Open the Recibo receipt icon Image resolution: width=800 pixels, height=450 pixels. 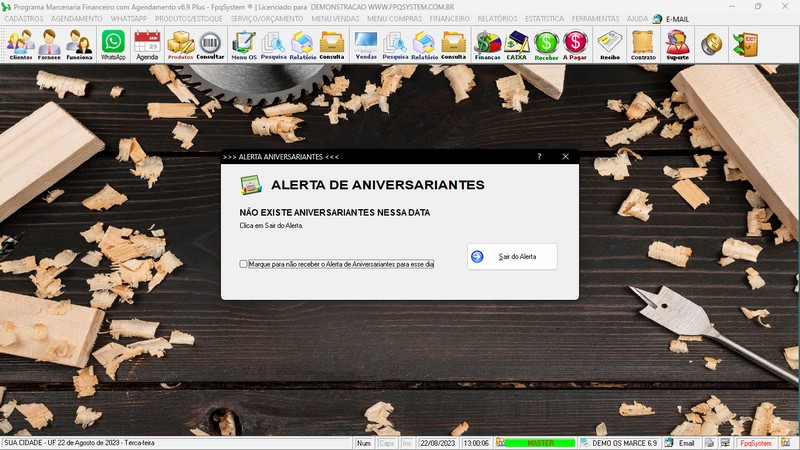tap(610, 44)
